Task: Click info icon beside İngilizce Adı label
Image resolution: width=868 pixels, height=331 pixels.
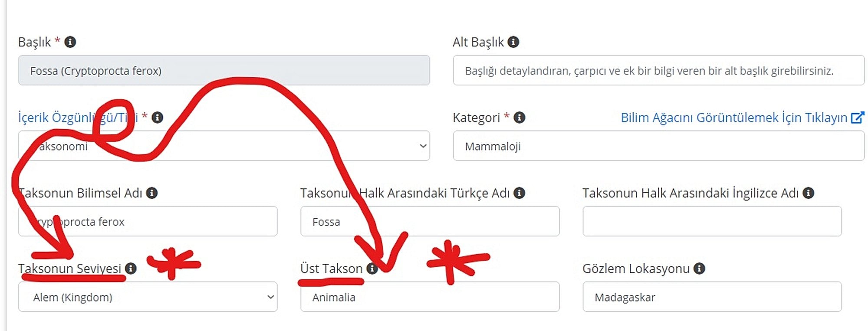Action: pos(808,193)
